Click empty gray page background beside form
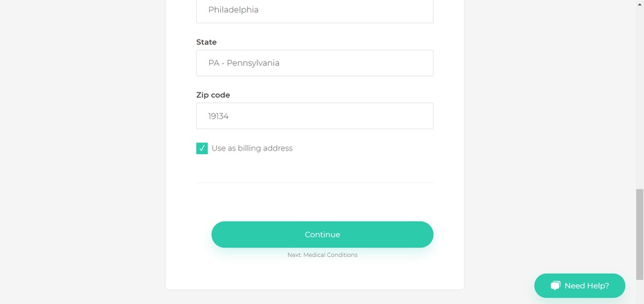644x304 pixels. click(x=82, y=152)
